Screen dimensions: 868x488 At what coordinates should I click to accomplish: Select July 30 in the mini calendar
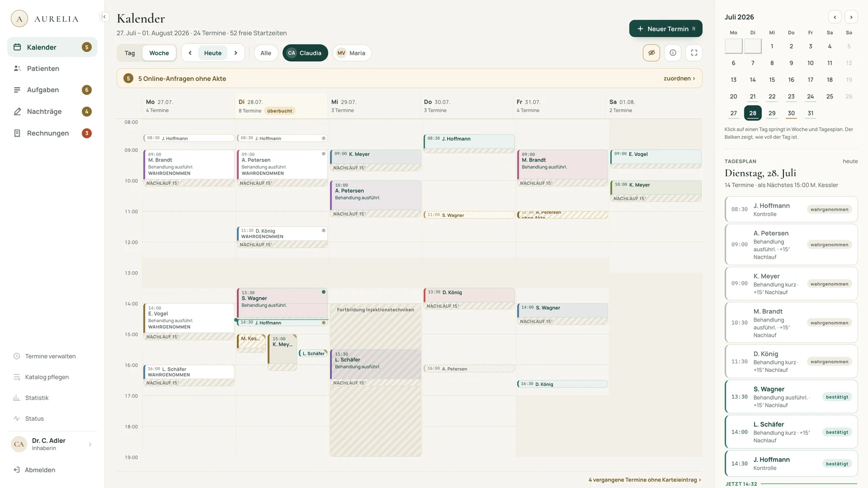click(791, 113)
